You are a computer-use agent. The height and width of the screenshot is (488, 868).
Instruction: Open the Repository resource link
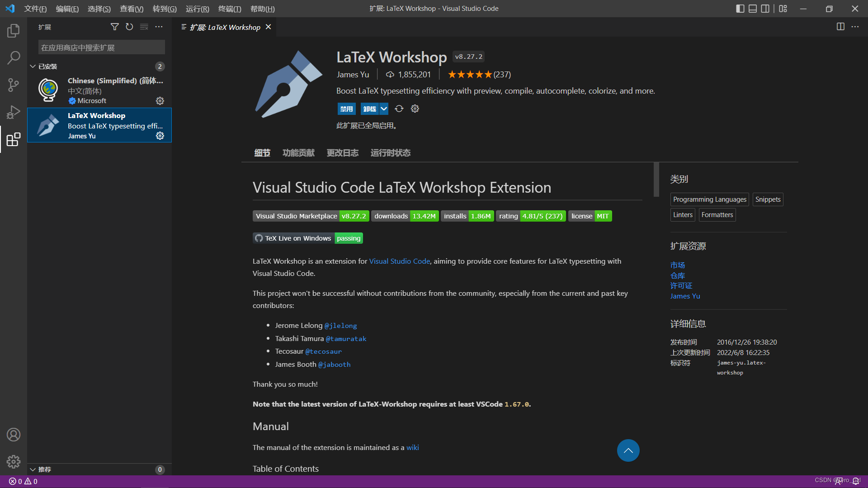(677, 275)
